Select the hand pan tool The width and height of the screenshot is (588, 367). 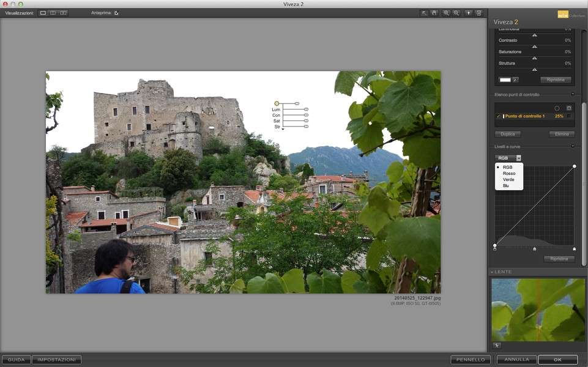coord(434,13)
